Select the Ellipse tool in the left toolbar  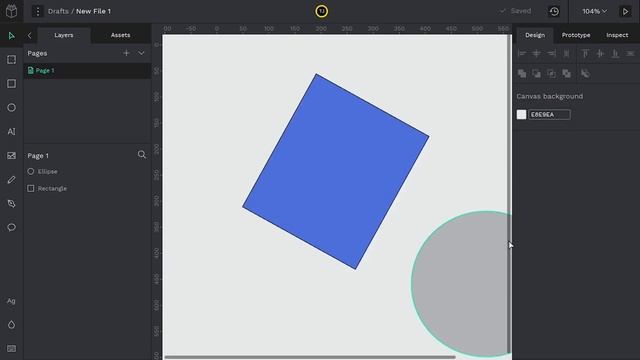[11, 108]
